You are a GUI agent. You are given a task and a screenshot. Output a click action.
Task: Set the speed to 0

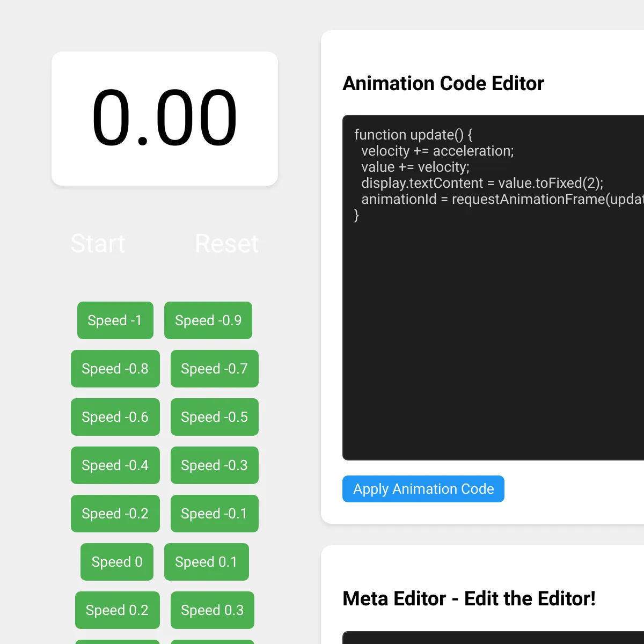[x=117, y=562]
